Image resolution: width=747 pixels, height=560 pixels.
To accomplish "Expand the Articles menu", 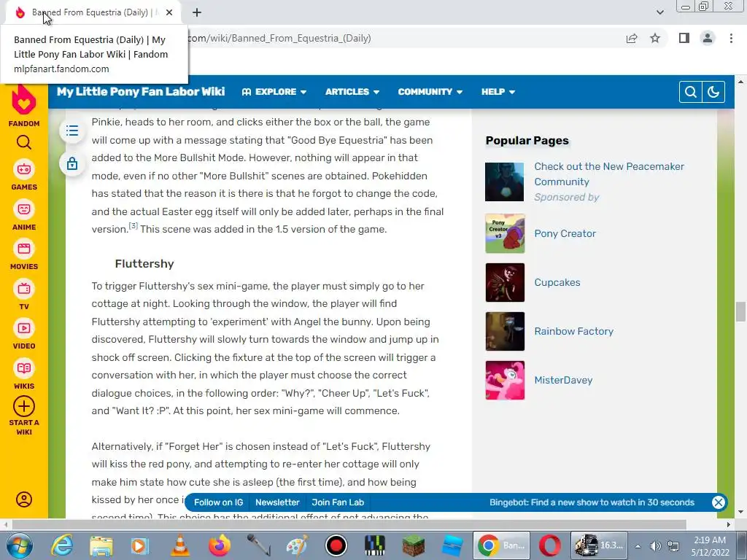I will click(x=352, y=91).
